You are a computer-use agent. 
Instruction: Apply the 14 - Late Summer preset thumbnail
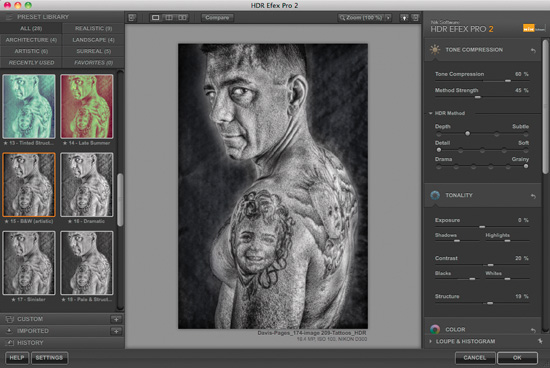(x=87, y=106)
